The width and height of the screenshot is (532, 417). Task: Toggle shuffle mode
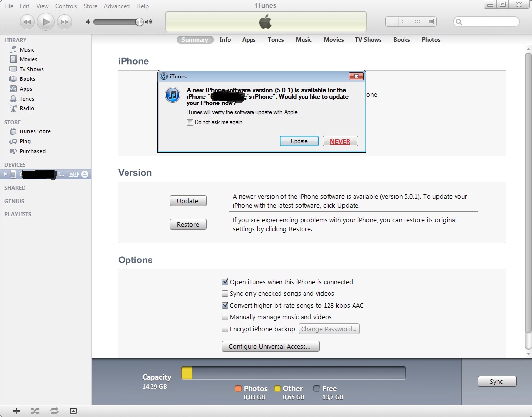click(x=35, y=411)
